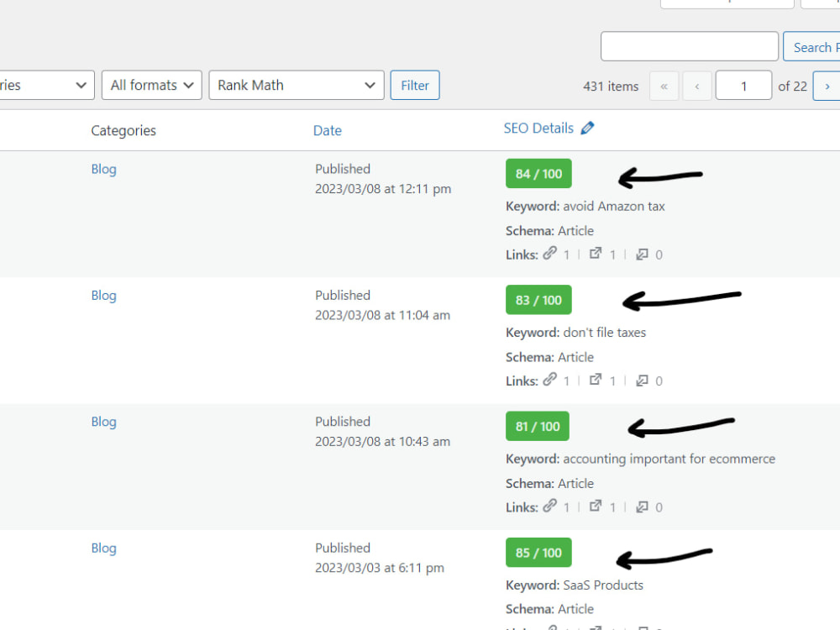
Task: Click internal links icon in accounting important row
Action: (x=549, y=507)
